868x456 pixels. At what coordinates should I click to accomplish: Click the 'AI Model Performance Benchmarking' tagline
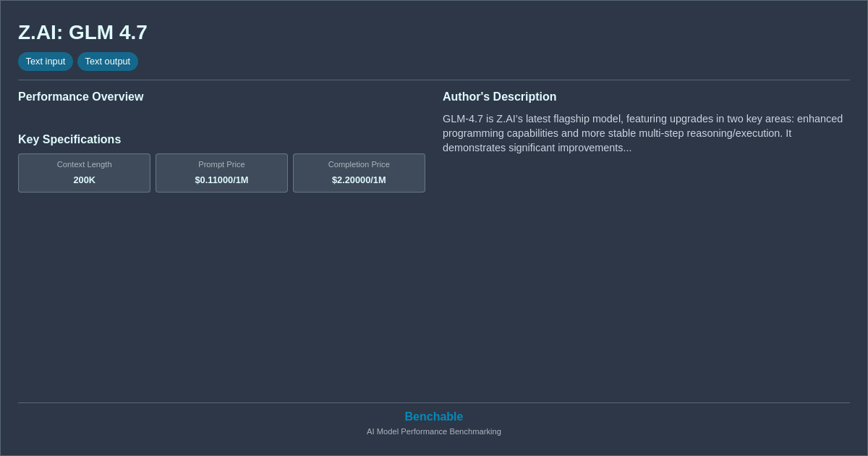pos(433,431)
